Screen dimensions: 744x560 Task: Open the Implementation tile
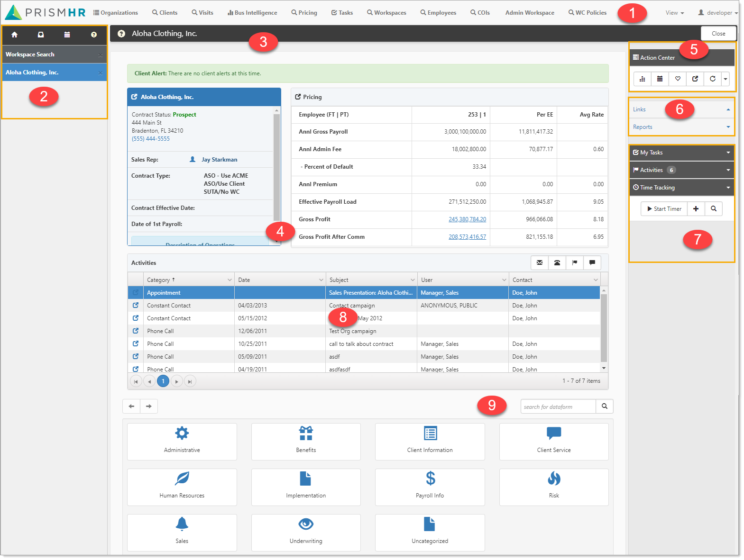click(x=306, y=487)
